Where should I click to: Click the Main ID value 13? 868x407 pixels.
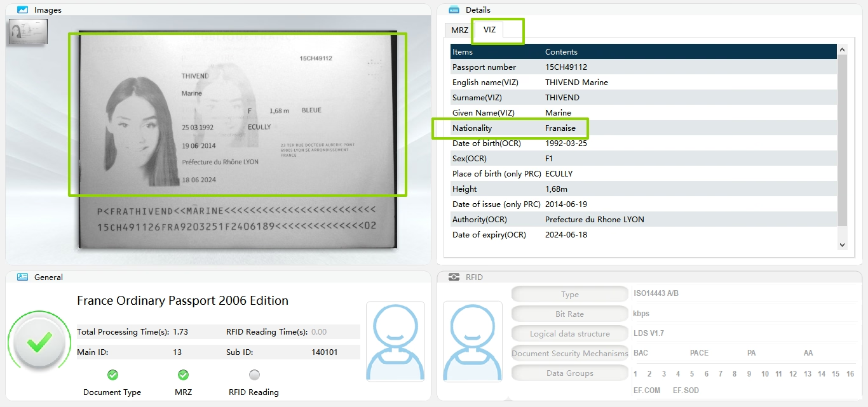pos(177,352)
